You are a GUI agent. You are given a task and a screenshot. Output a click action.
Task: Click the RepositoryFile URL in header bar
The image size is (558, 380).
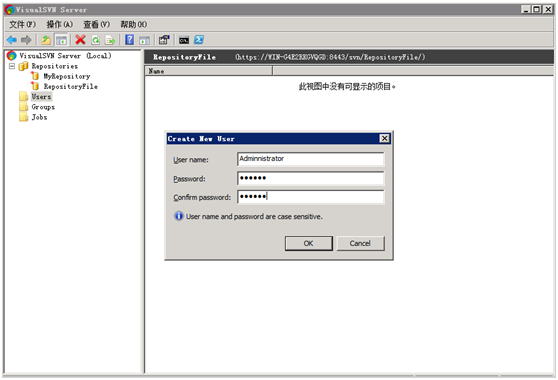(330, 57)
